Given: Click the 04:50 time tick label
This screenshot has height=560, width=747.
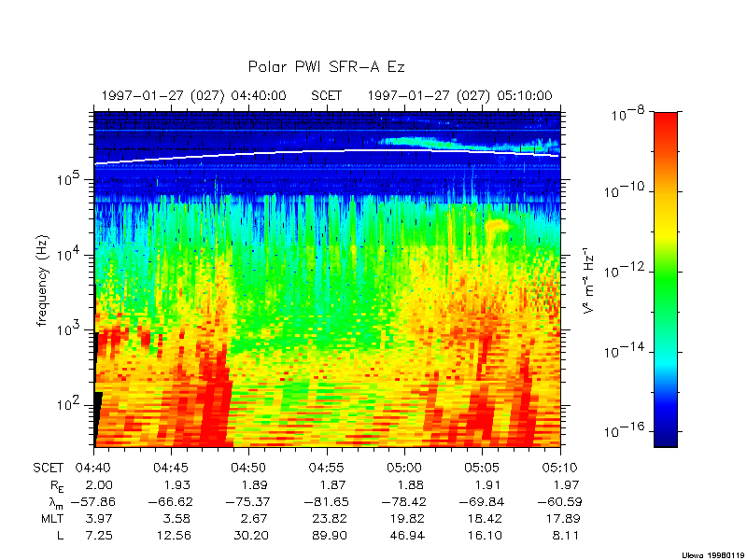Looking at the screenshot, I should [248, 468].
